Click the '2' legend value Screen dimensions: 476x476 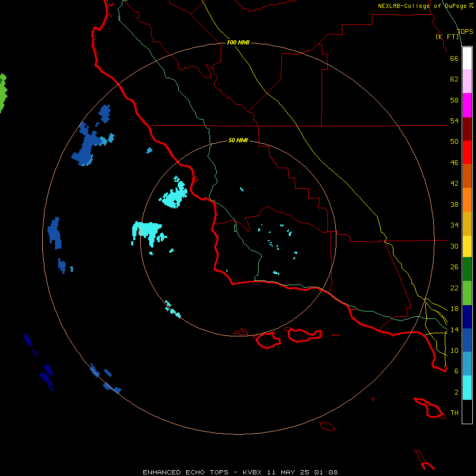click(456, 392)
